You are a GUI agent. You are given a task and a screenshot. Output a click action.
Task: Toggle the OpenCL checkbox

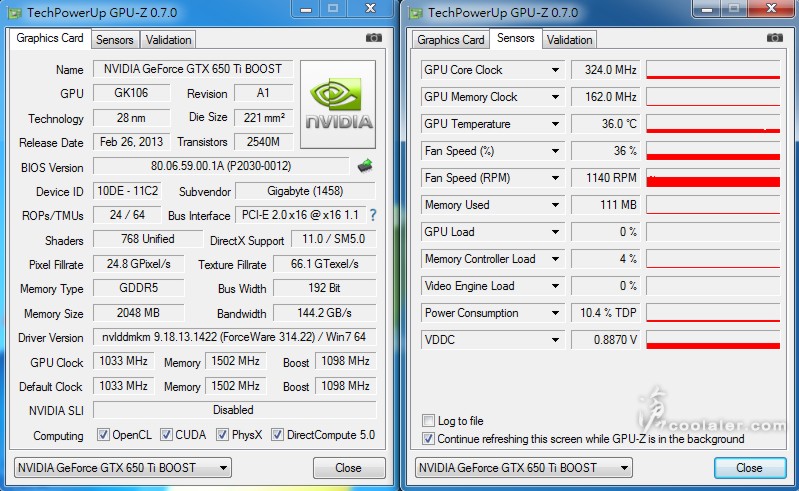click(103, 434)
